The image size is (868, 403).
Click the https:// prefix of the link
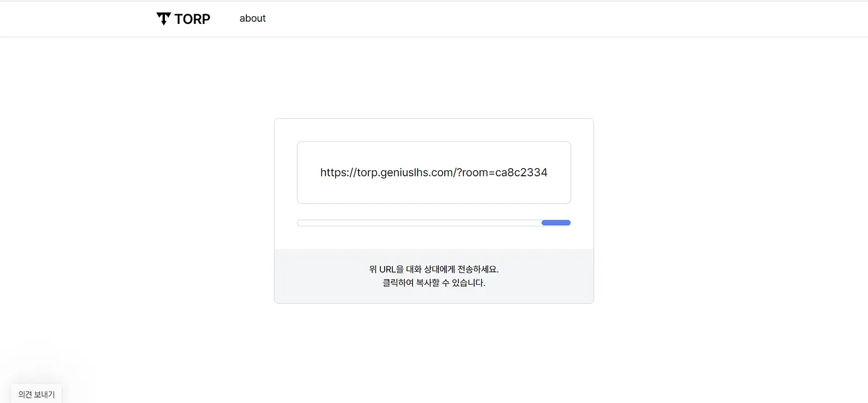[338, 172]
